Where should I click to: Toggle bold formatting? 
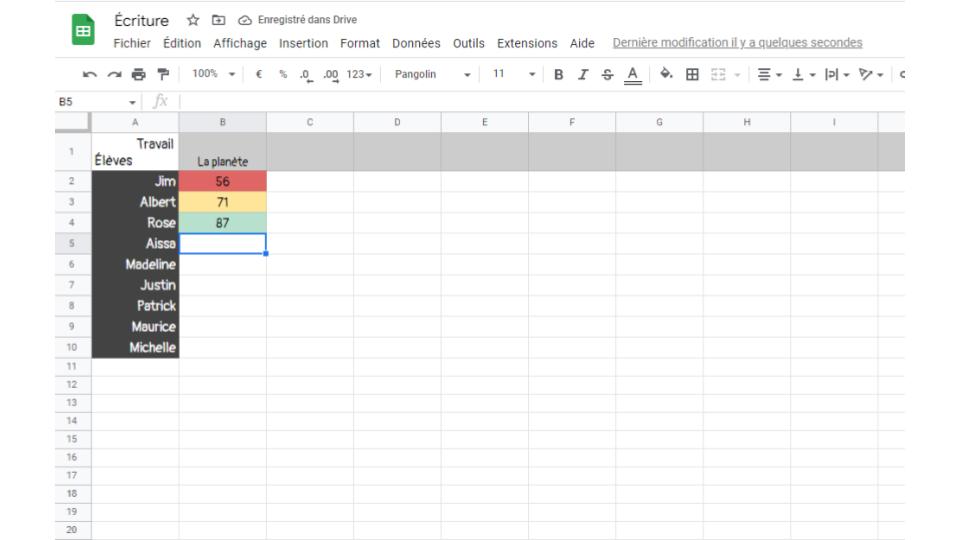tap(558, 74)
